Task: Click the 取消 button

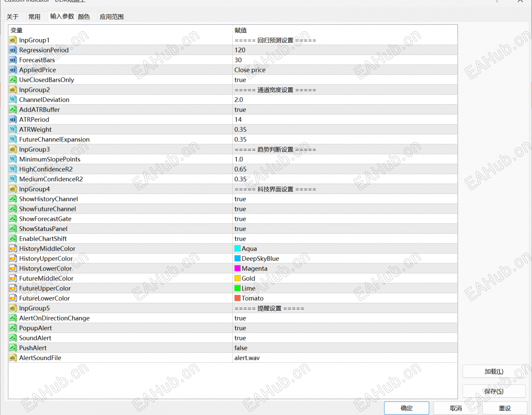Action: (x=456, y=408)
